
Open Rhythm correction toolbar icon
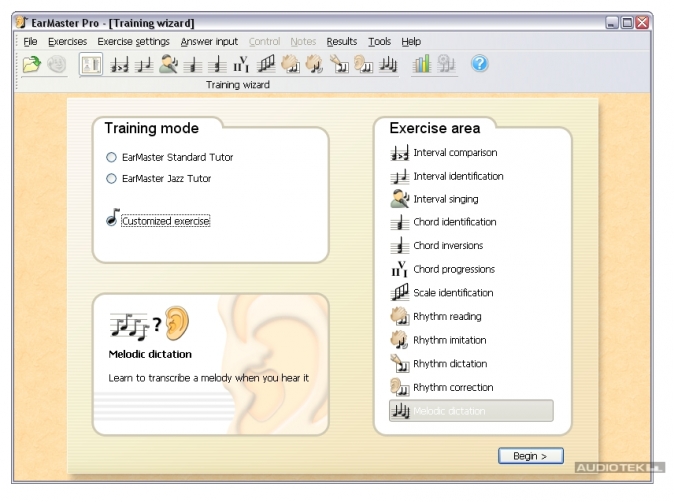point(363,64)
